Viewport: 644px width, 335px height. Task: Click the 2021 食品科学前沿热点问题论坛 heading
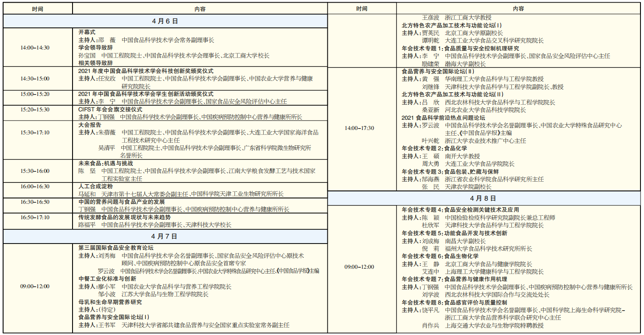coord(443,118)
